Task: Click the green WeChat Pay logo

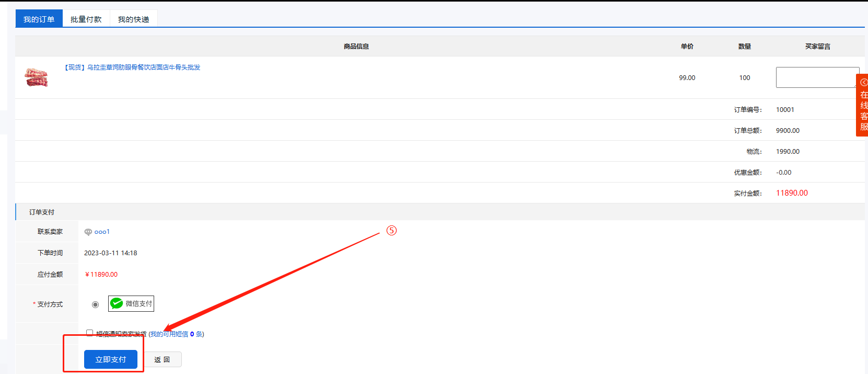Action: pos(117,303)
